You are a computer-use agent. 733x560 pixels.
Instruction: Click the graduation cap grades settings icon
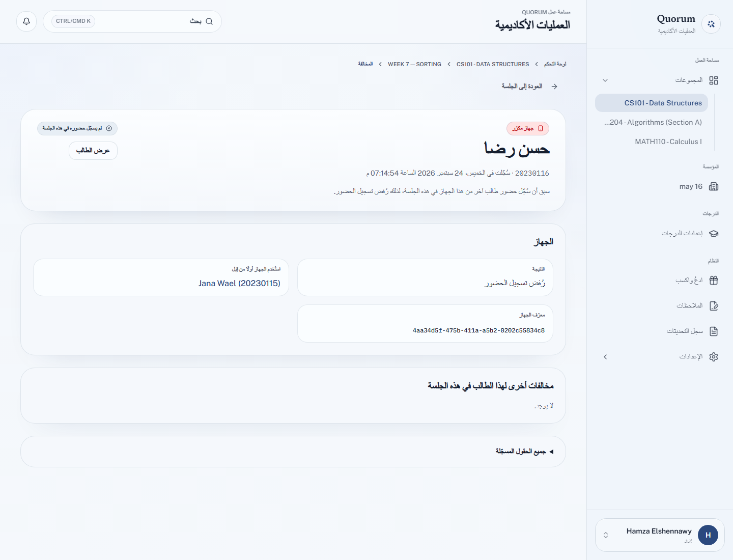[x=714, y=234]
